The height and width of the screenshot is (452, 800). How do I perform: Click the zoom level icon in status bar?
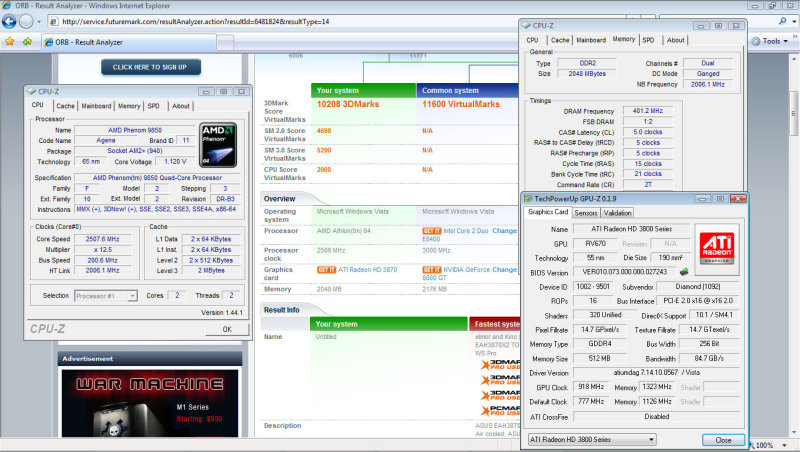click(x=752, y=445)
